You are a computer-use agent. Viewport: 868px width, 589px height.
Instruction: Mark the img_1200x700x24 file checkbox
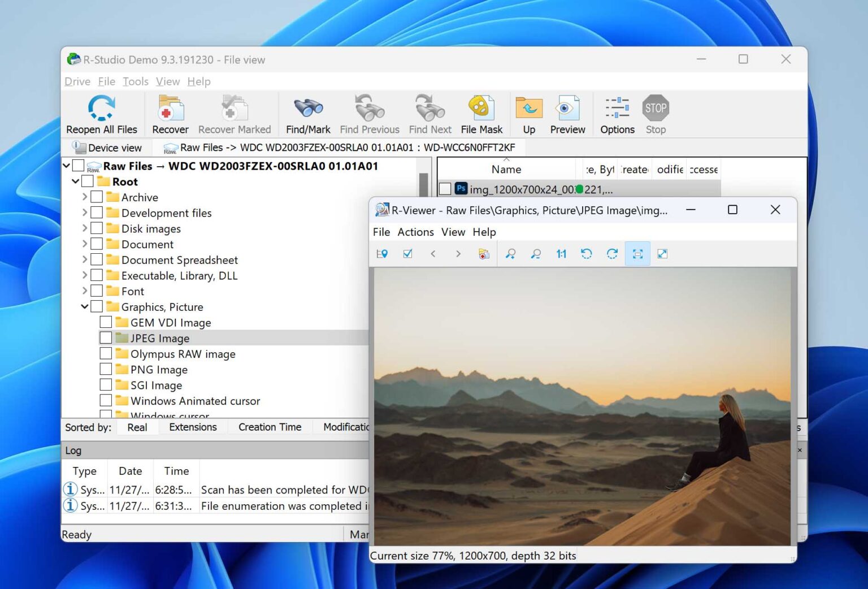tap(445, 189)
